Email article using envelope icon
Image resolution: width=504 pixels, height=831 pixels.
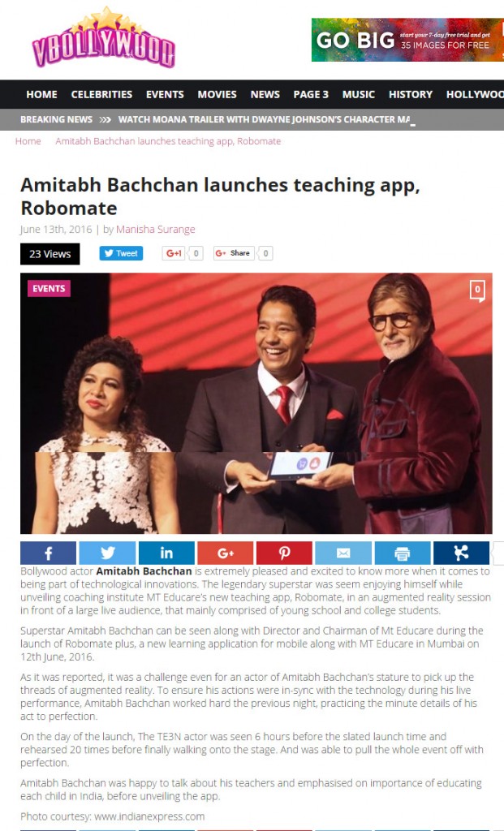[x=343, y=553]
